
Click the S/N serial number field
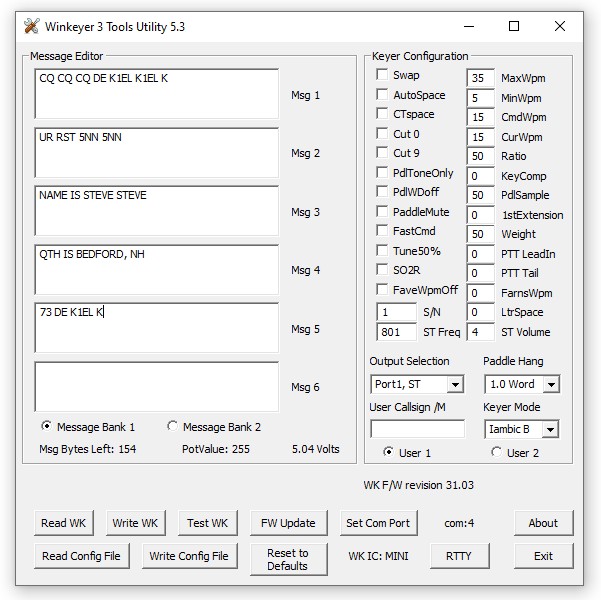(x=396, y=312)
